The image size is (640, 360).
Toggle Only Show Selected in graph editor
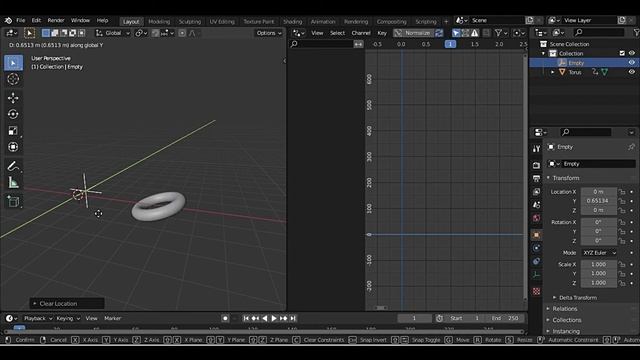pos(456,33)
